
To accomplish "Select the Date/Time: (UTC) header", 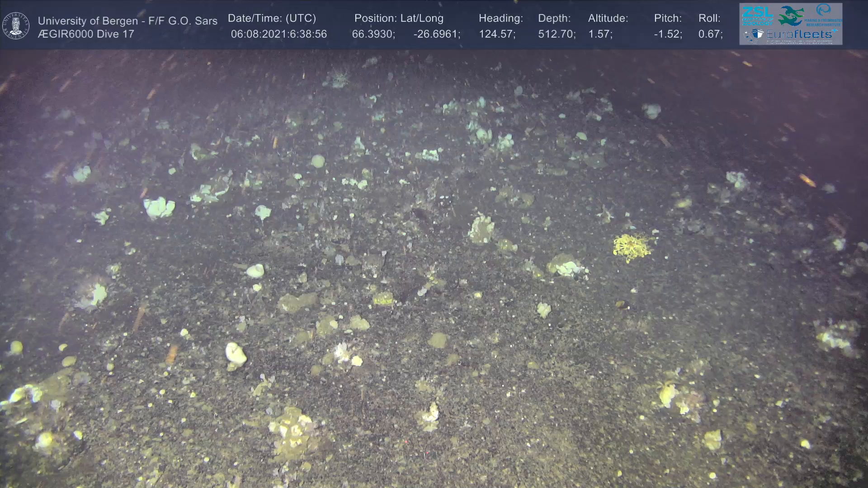I will [x=272, y=18].
